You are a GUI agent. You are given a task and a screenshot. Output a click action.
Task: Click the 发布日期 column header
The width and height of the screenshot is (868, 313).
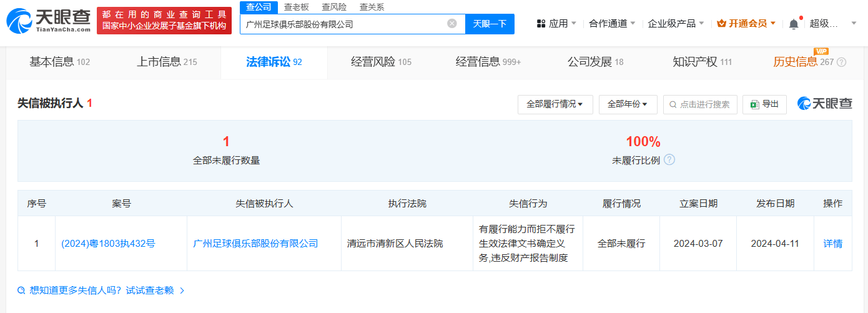[x=775, y=204]
